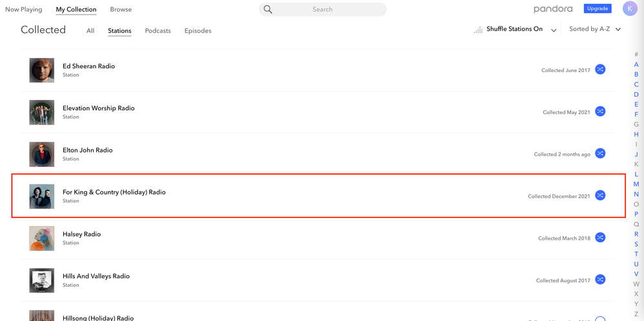Click shuffle icon for Ed Sheeran Radio

(600, 70)
